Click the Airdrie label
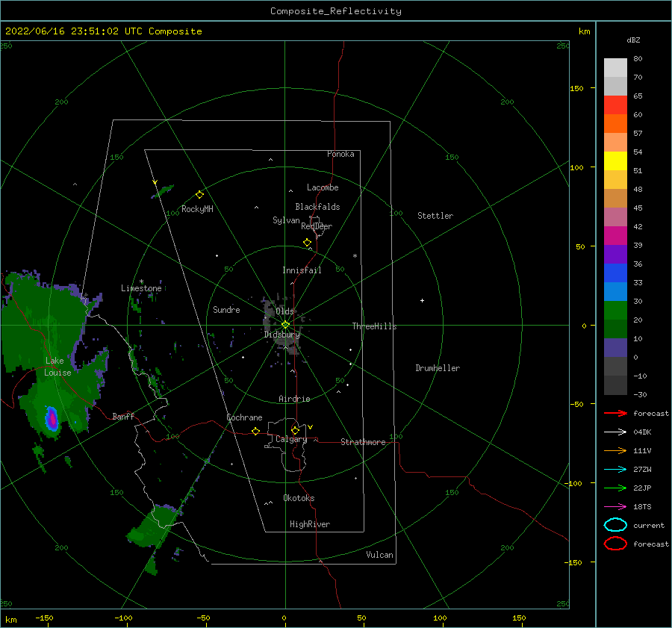The height and width of the screenshot is (628, 672). 294,399
